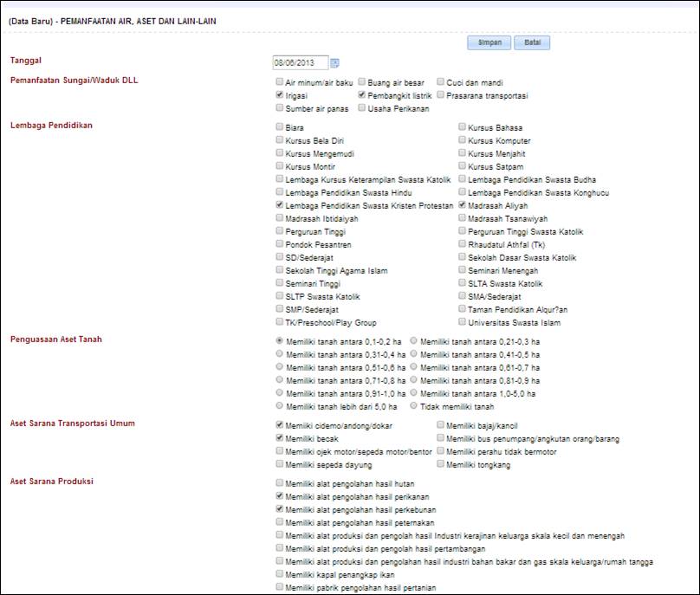Click the Simpan button
The height and width of the screenshot is (595, 700).
[489, 42]
